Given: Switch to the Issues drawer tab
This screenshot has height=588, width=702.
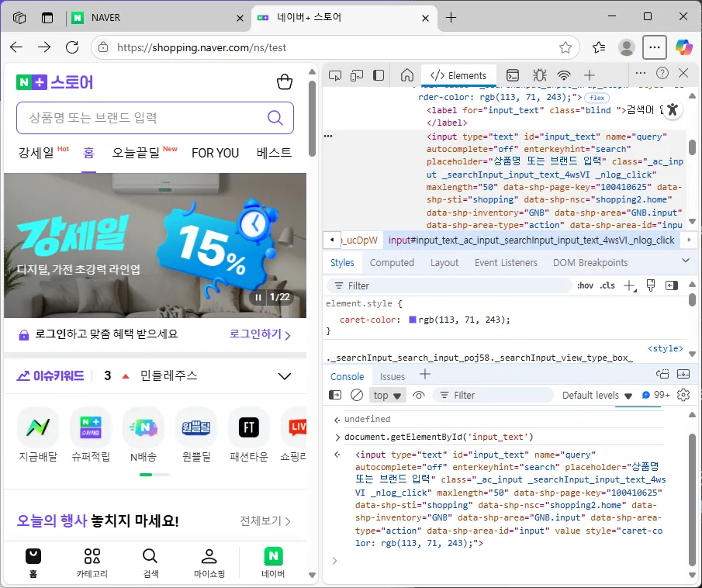Looking at the screenshot, I should click(392, 377).
